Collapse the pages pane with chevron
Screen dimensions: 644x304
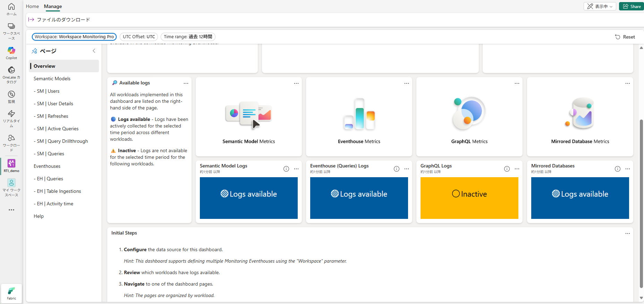point(94,51)
